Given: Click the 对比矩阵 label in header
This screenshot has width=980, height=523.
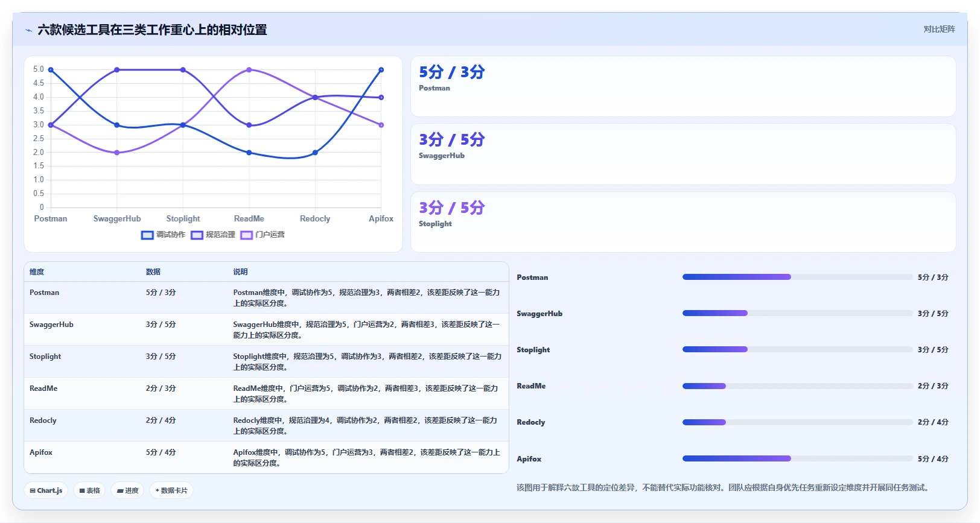Looking at the screenshot, I should (939, 29).
